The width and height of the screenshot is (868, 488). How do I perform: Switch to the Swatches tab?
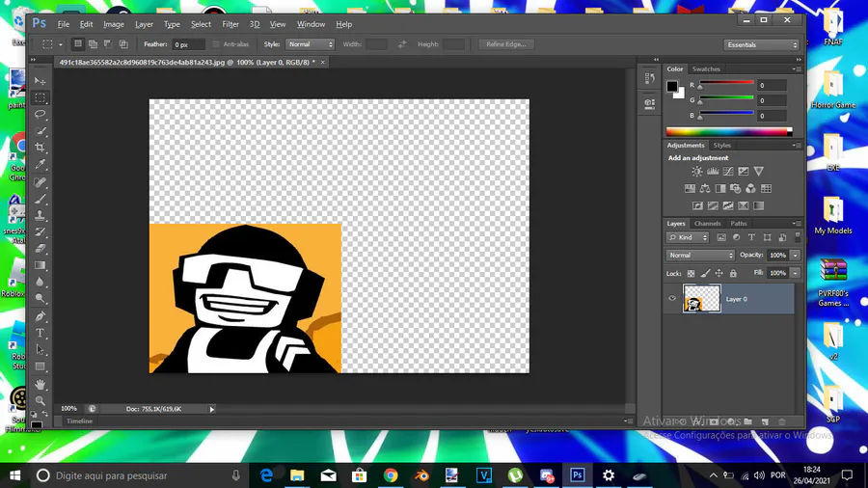tap(706, 69)
